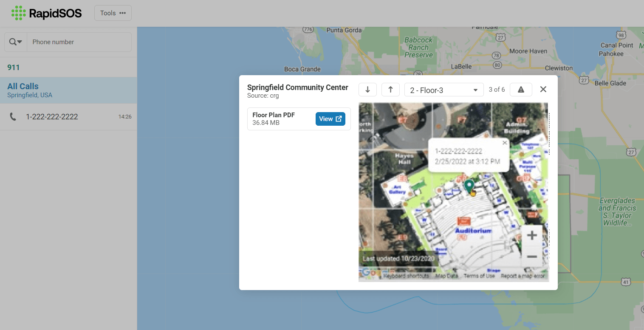Image resolution: width=644 pixels, height=330 pixels.
Task: Click the teal location pin marker
Action: tap(469, 186)
